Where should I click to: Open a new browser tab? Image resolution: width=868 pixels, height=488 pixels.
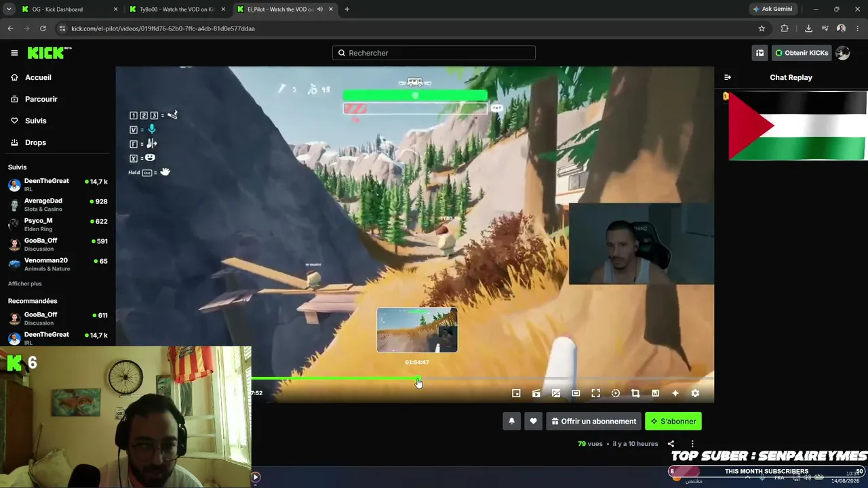(x=347, y=9)
